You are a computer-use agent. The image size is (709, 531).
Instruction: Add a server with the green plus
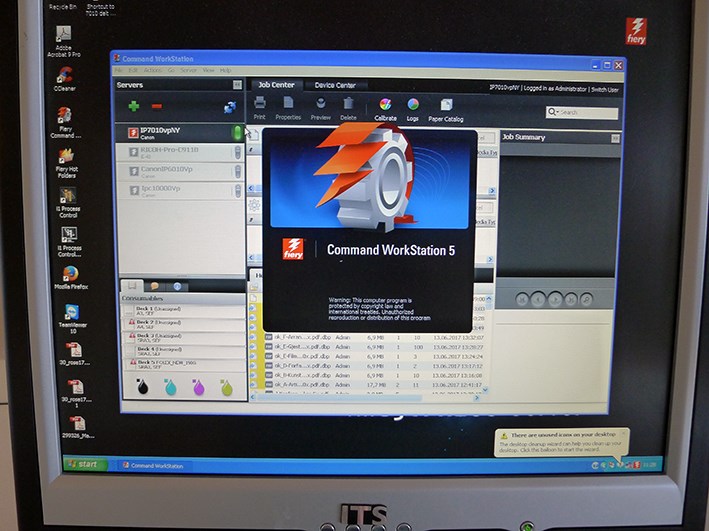[134, 106]
